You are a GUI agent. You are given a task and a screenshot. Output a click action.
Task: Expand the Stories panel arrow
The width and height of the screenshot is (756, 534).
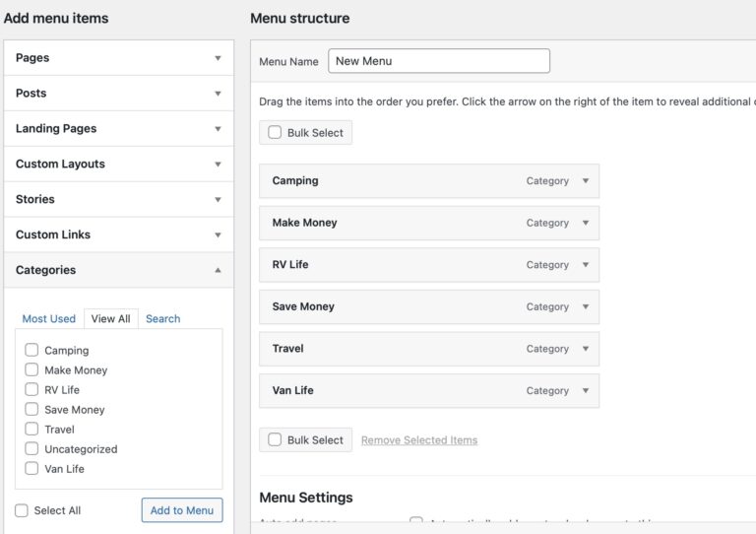tap(218, 199)
